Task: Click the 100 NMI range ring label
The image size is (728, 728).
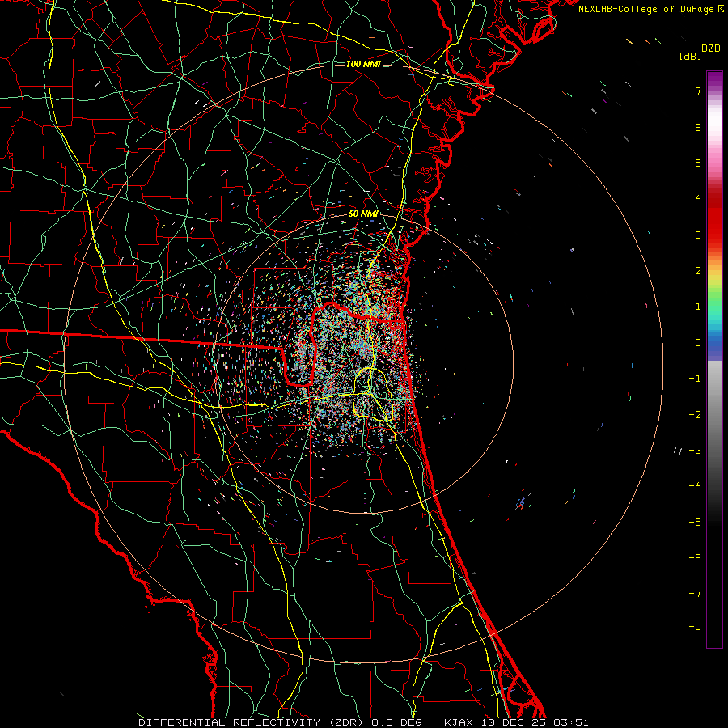Action: [x=363, y=64]
